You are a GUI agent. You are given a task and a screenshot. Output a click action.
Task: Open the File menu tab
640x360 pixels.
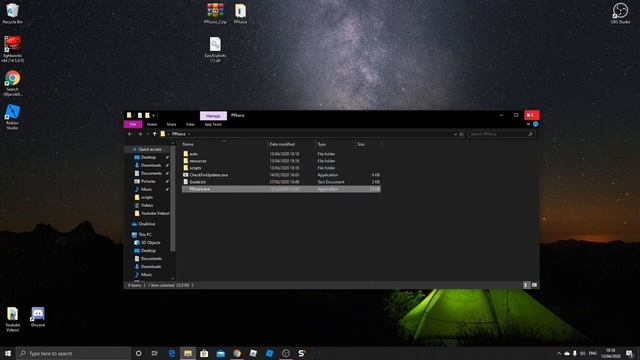click(x=133, y=124)
